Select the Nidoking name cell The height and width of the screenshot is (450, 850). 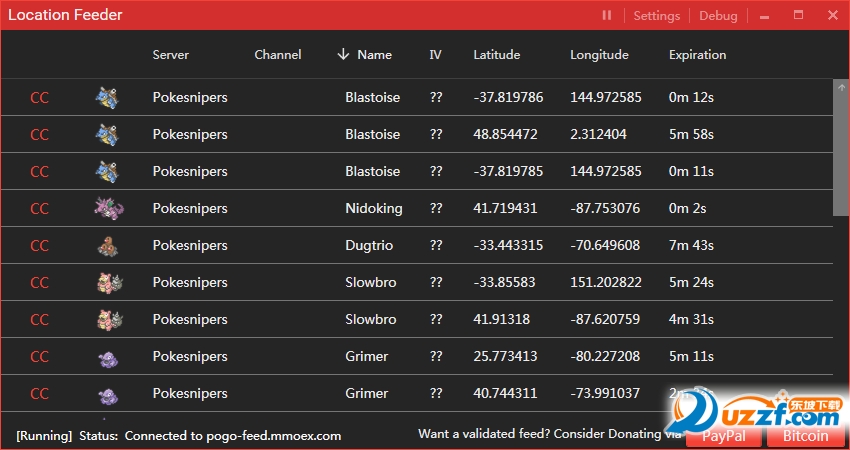point(374,209)
